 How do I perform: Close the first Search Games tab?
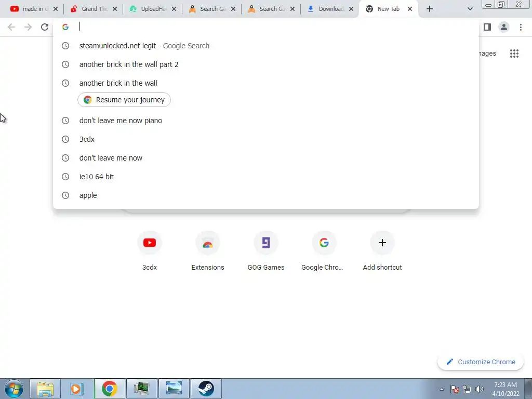pyautogui.click(x=233, y=9)
